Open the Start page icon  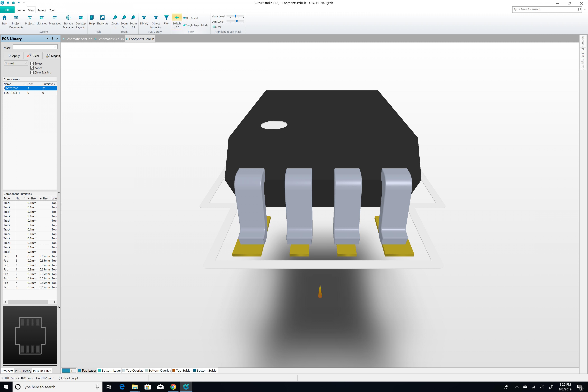point(4,20)
